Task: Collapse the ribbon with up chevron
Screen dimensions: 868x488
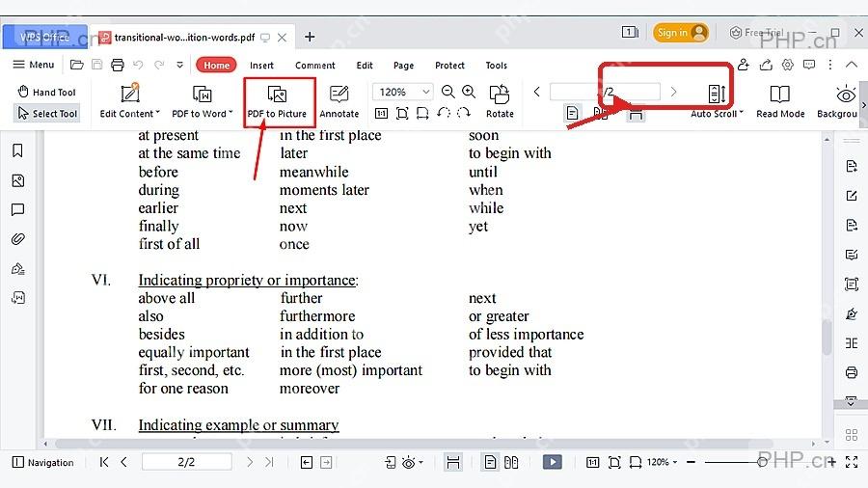Action: (852, 65)
